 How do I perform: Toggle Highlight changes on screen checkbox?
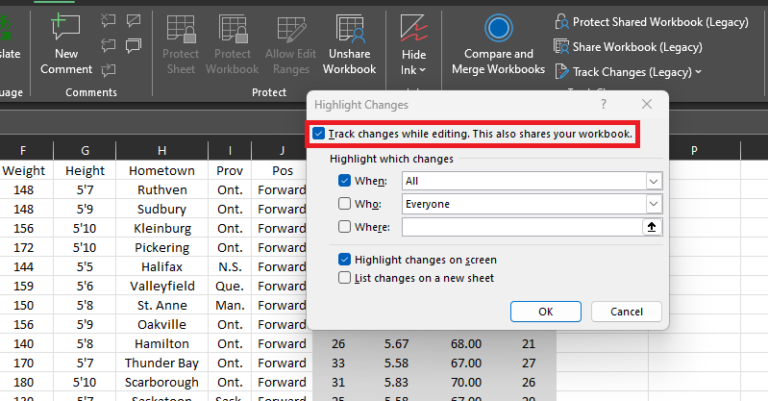tap(344, 259)
